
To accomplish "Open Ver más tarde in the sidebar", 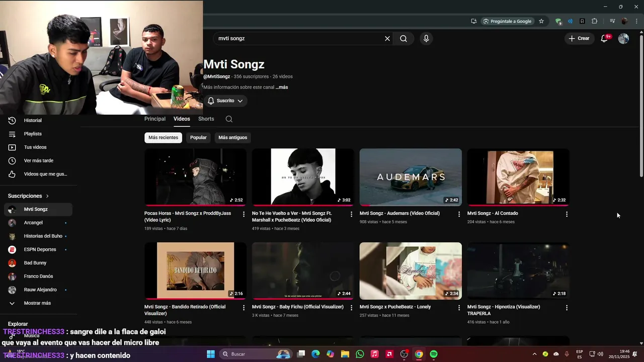I will (x=38, y=161).
